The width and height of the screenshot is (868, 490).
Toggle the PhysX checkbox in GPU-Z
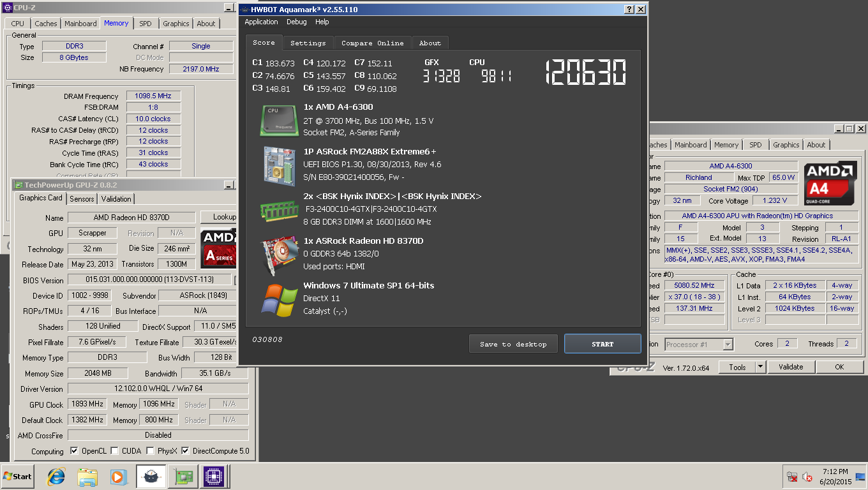150,451
